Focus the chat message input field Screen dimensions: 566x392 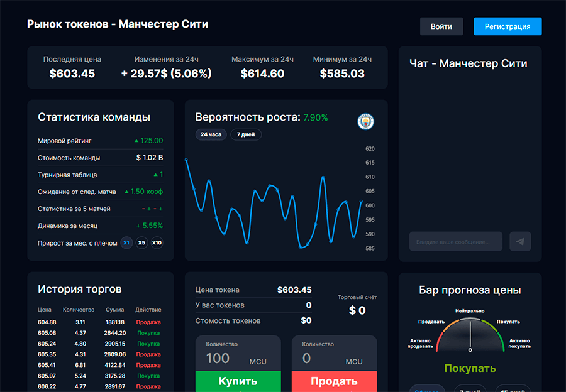455,241
